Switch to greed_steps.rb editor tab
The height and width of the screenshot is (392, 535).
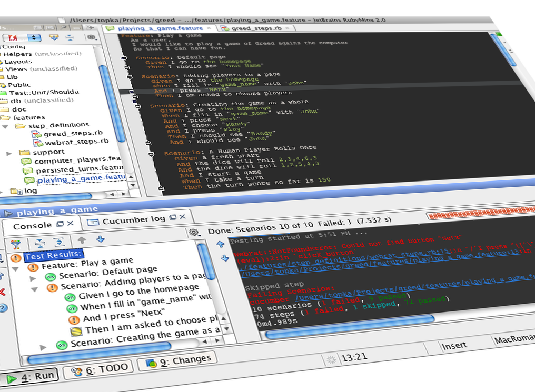256,28
